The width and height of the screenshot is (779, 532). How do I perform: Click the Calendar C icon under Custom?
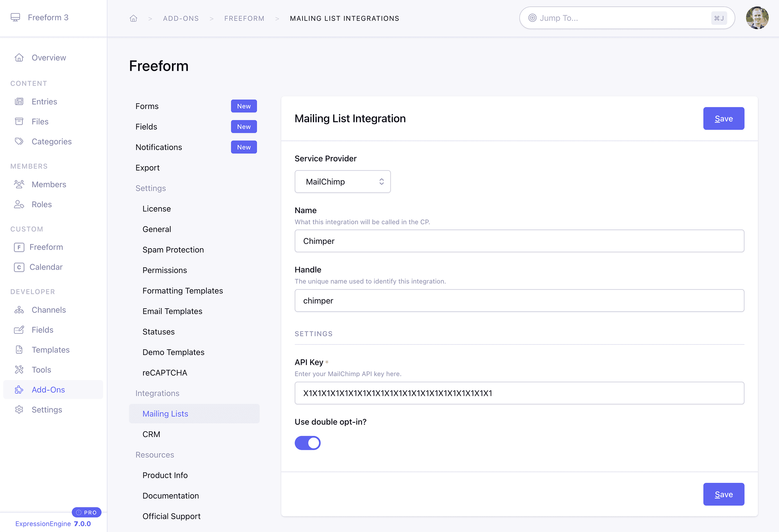tap(19, 267)
